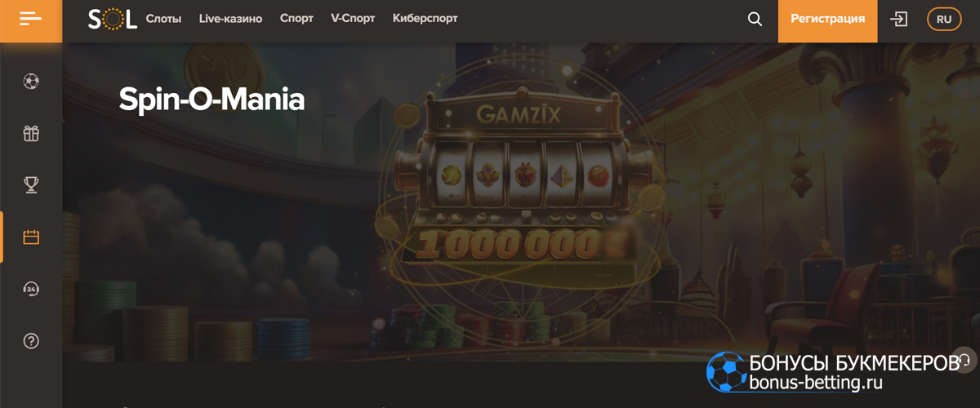Open the Live-казино menu item
980x408 pixels.
click(x=230, y=18)
